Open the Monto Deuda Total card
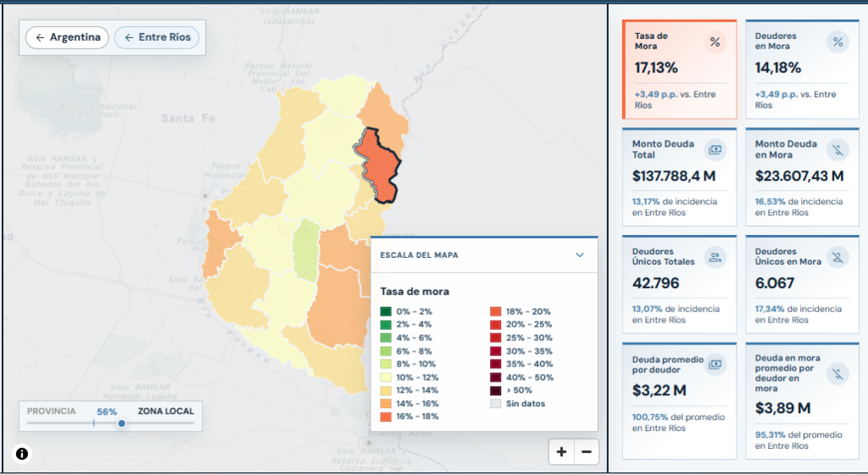Viewport: 868px width, 475px height. [679, 177]
